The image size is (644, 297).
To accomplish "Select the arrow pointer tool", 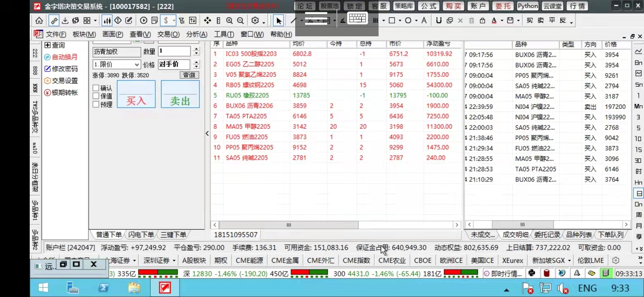I will coord(279,21).
